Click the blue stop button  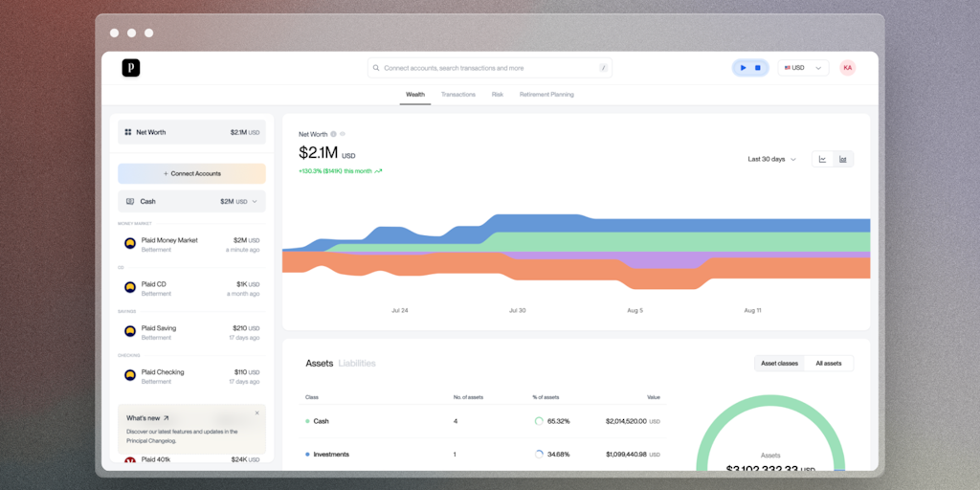[758, 68]
